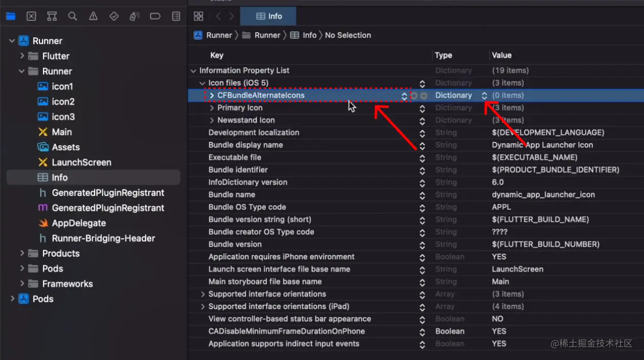Open the Breakpoint navigator icon
Viewport: 644px width, 360px height.
(x=155, y=16)
